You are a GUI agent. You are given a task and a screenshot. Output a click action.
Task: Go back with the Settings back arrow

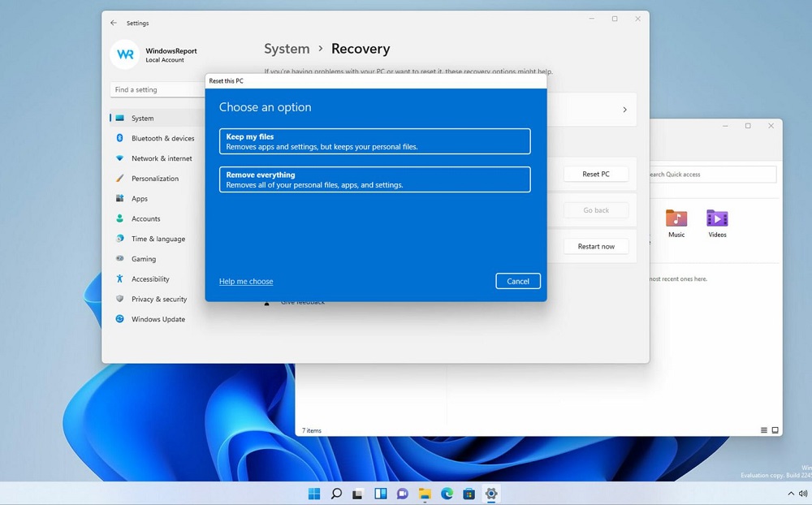click(114, 23)
